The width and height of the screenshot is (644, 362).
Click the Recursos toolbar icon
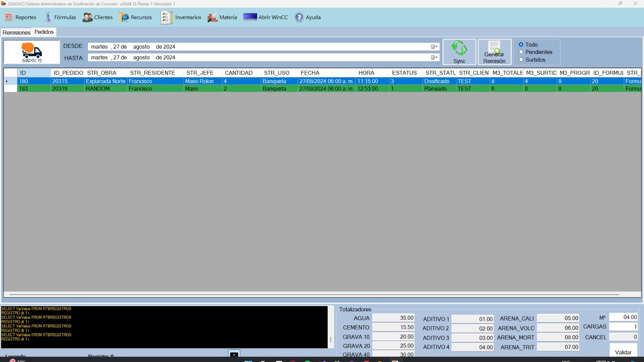124,17
